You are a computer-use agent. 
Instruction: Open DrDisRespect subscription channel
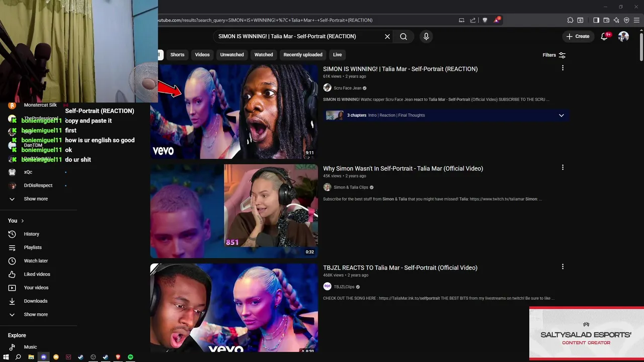(x=38, y=186)
